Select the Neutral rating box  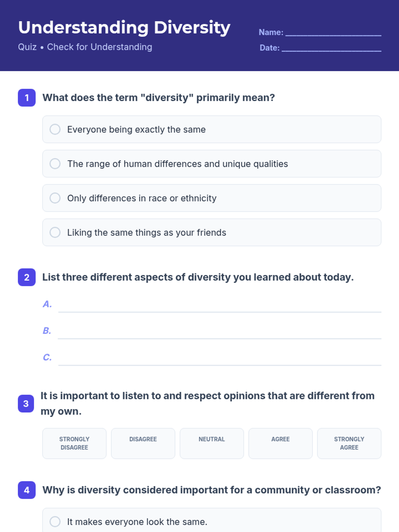pyautogui.click(x=212, y=443)
